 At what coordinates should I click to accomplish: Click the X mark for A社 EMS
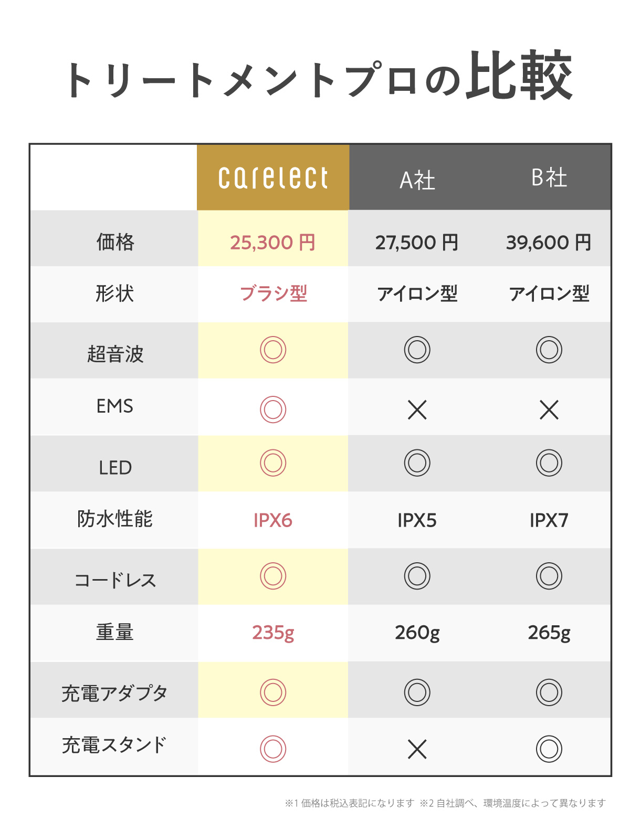[417, 410]
